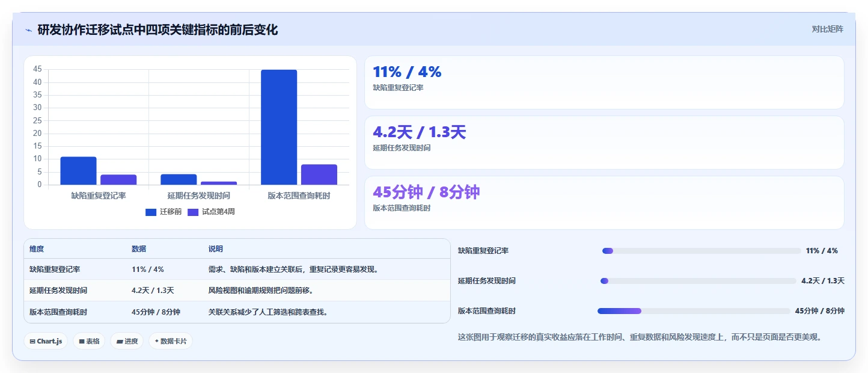This screenshot has height=373, width=868.
Task: Click the chart x-axis label 缺陷重复登记率
Action: tap(99, 196)
